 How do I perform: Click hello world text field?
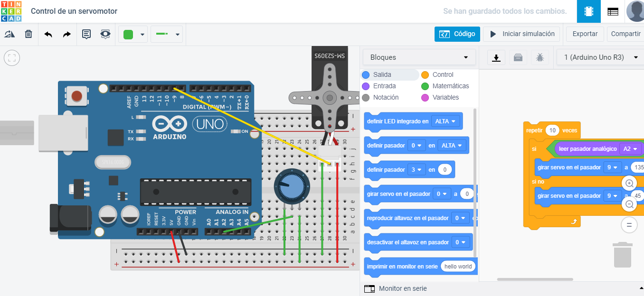tap(458, 267)
